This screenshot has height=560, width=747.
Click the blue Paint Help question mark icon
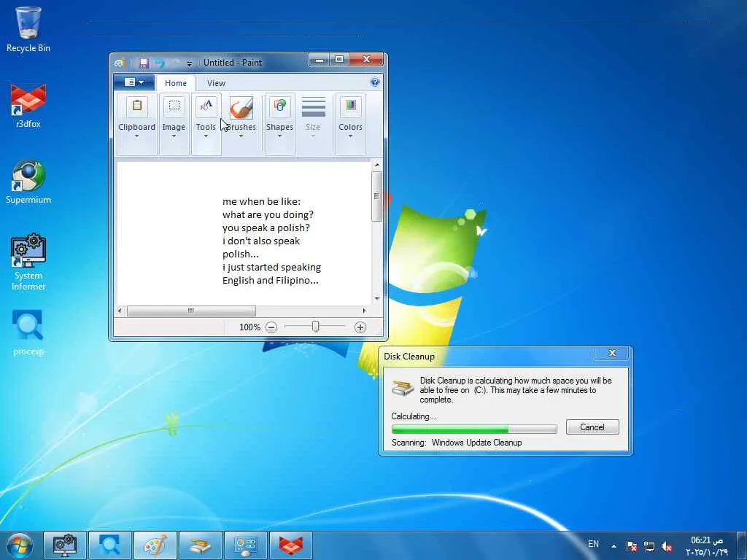pyautogui.click(x=374, y=82)
